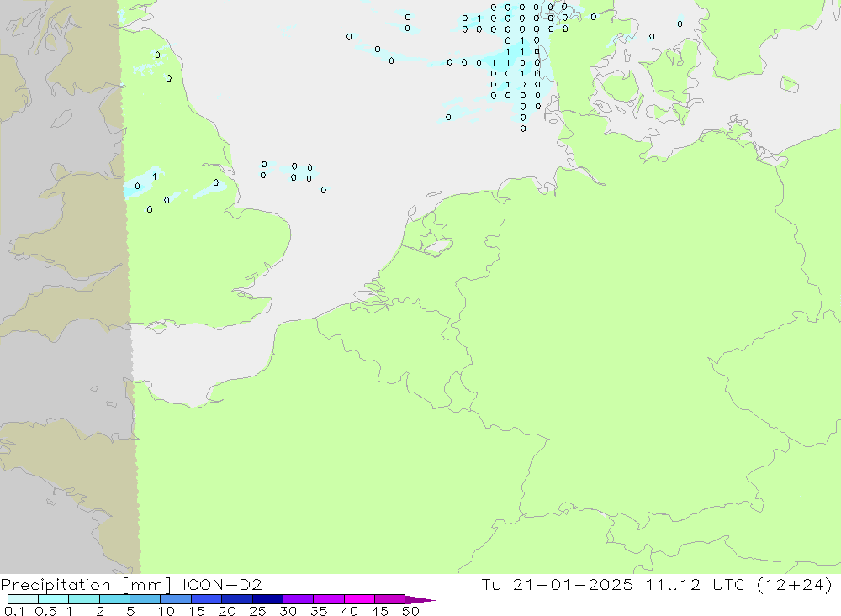Click the '11..12 UTC' time text
The height and width of the screenshot is (616, 841).
click(696, 584)
